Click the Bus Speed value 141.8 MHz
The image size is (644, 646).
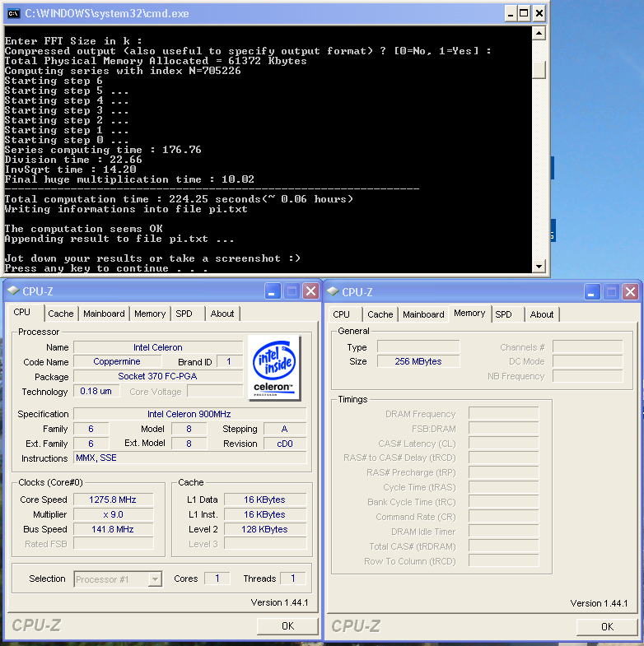[114, 529]
